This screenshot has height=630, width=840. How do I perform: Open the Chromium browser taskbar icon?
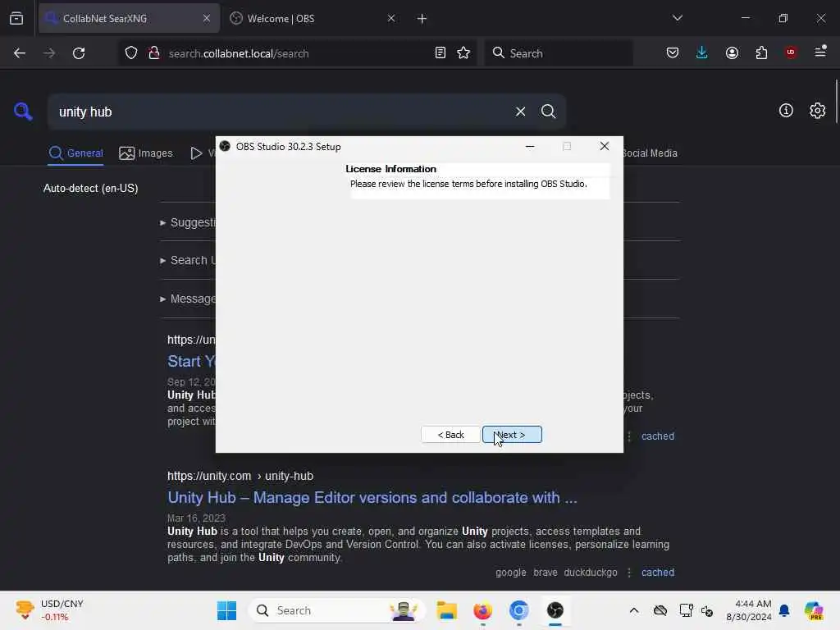[518, 610]
